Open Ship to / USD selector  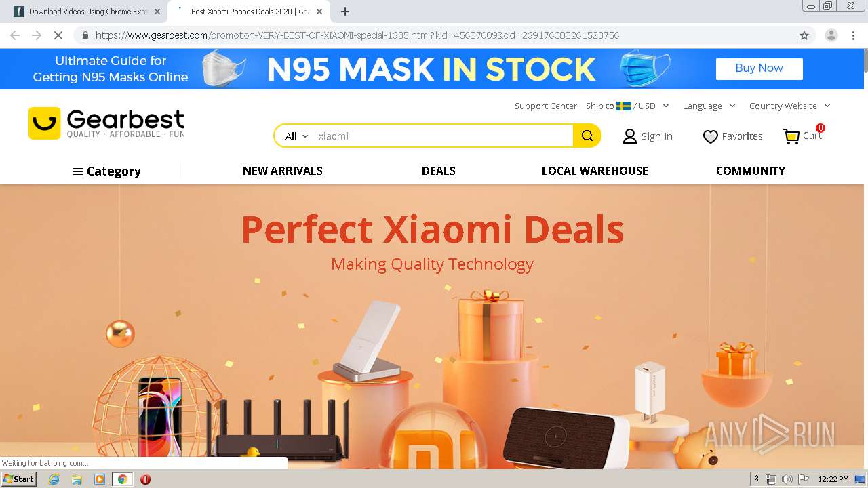click(627, 106)
